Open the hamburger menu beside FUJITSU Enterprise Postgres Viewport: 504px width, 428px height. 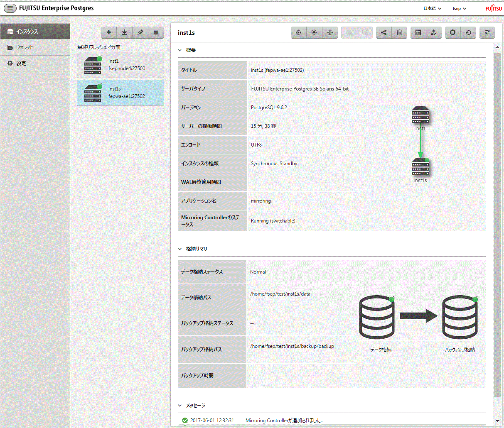click(x=10, y=8)
